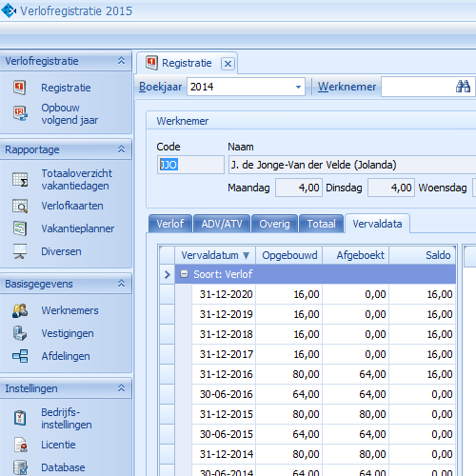The image size is (476, 476).
Task: Toggle sort arrow on Vervaldatum column
Action: coord(246,255)
